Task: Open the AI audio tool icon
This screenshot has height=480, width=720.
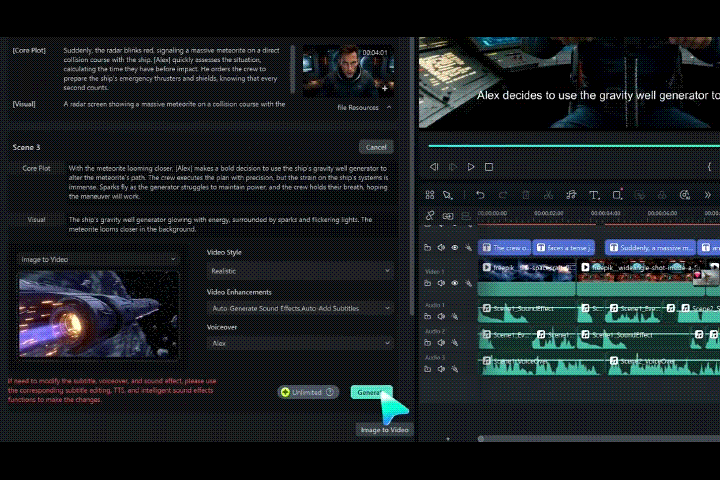Action: point(685,195)
